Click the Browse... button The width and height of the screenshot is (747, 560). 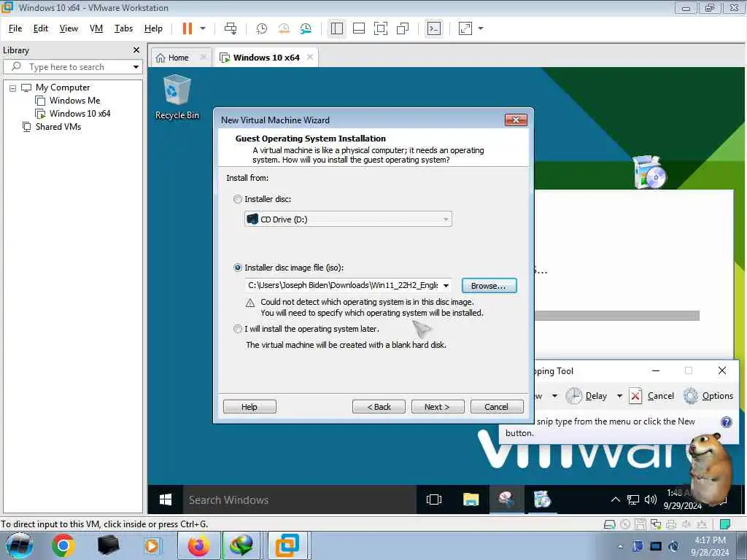pos(489,286)
